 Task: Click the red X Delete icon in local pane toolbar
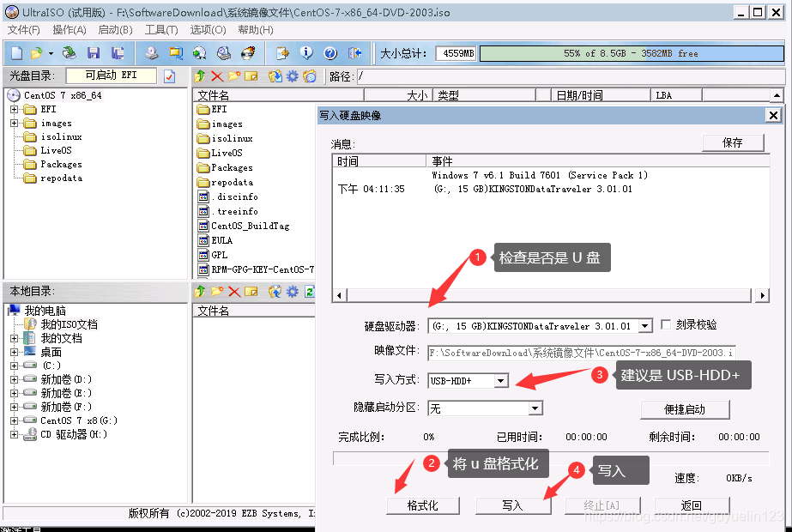point(234,292)
